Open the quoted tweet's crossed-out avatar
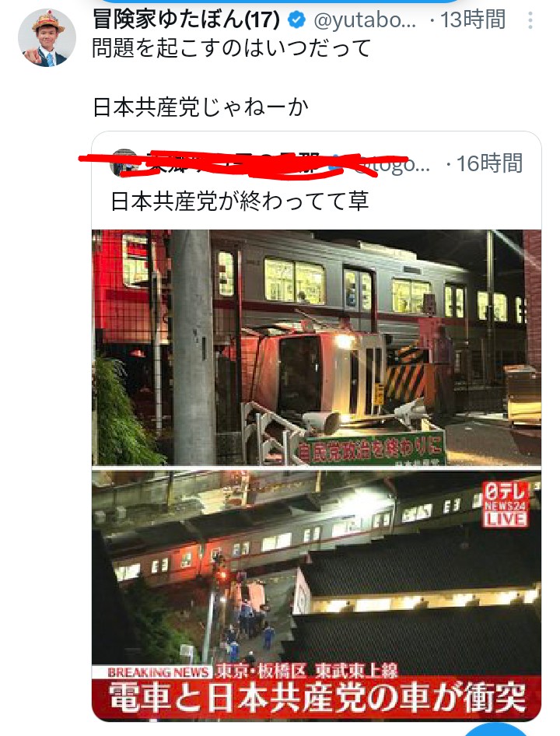 pos(124,163)
